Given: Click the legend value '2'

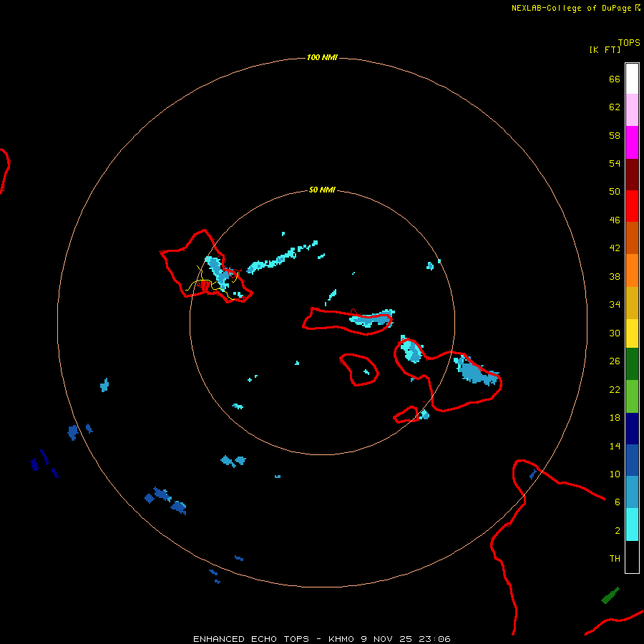Looking at the screenshot, I should click(618, 531).
